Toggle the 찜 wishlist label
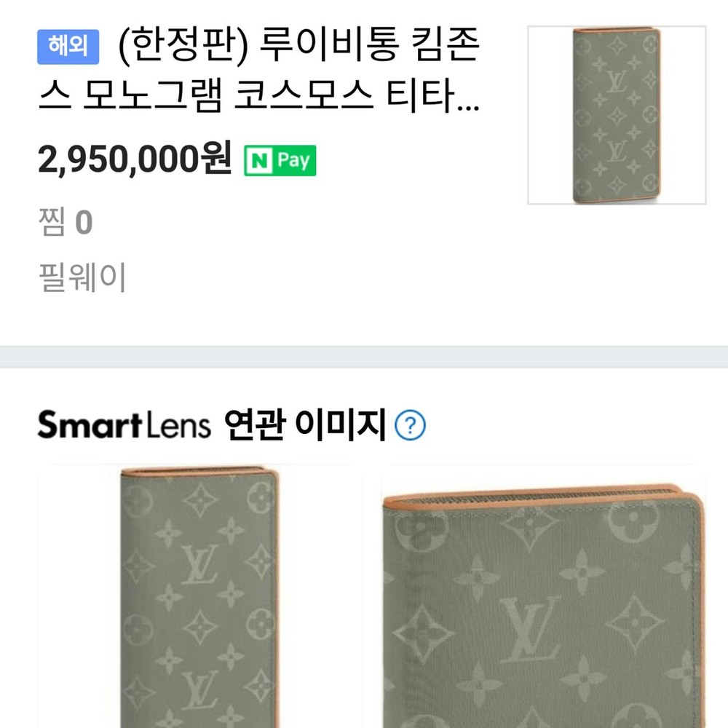Viewport: 728px width, 728px height. tap(52, 222)
